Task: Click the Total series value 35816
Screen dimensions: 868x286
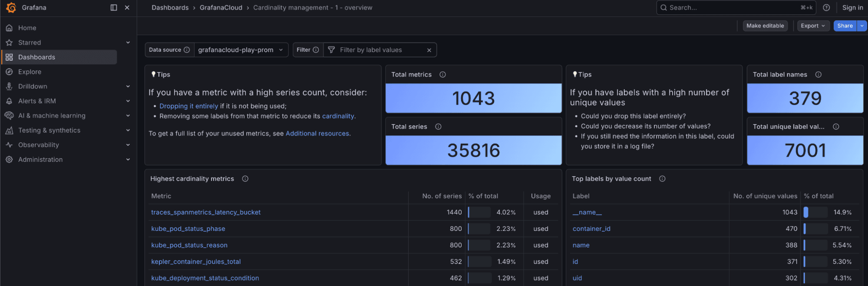Action: coord(474,151)
